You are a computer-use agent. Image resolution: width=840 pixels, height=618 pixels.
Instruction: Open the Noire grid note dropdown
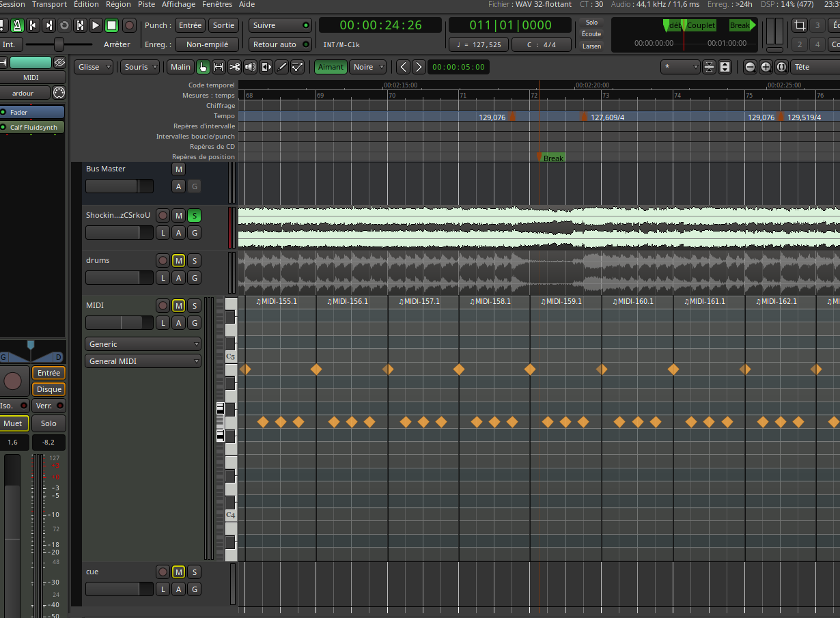[x=368, y=67]
